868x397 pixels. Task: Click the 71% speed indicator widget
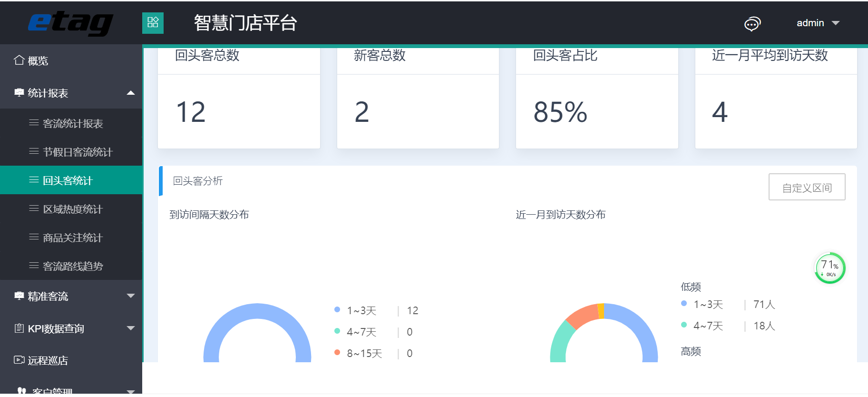[x=830, y=268]
